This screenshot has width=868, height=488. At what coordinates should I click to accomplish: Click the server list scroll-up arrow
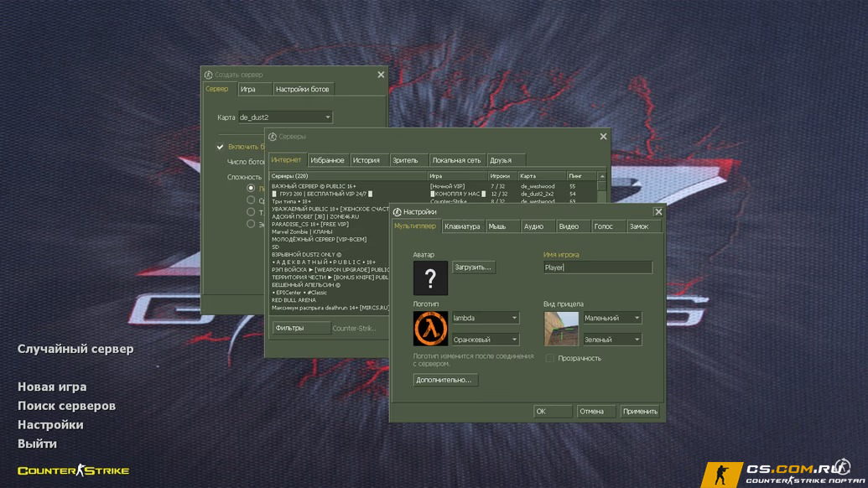602,176
